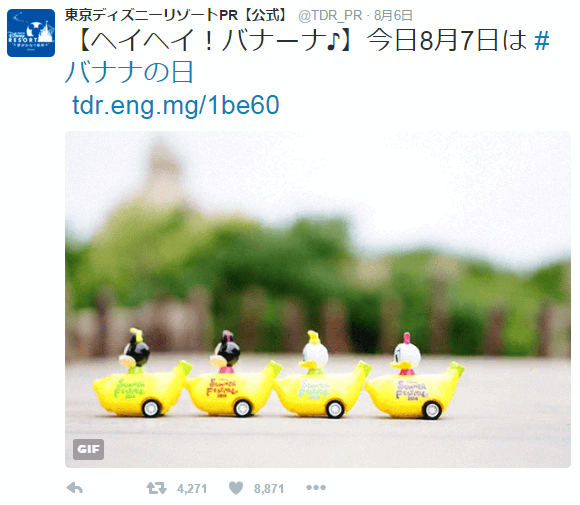The width and height of the screenshot is (580, 505).
Task: Click the GIF badge on the image
Action: [x=88, y=449]
